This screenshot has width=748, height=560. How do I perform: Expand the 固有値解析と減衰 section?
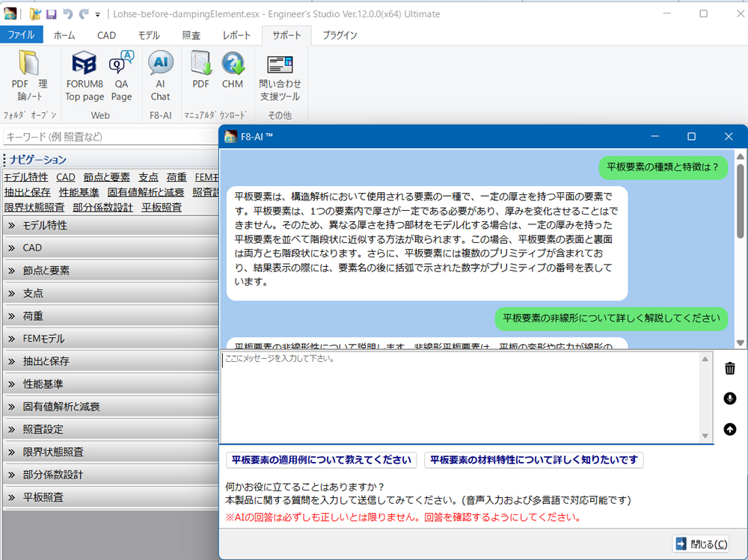click(x=112, y=407)
